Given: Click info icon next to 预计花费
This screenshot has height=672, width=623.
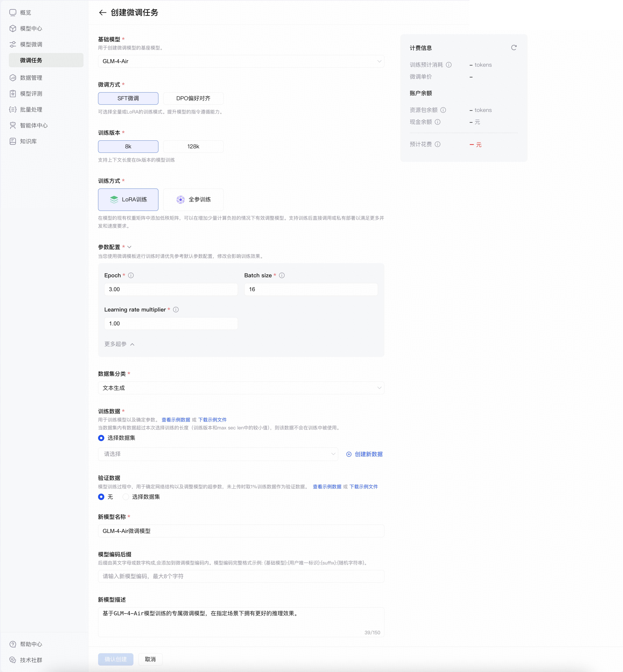Looking at the screenshot, I should pos(438,144).
